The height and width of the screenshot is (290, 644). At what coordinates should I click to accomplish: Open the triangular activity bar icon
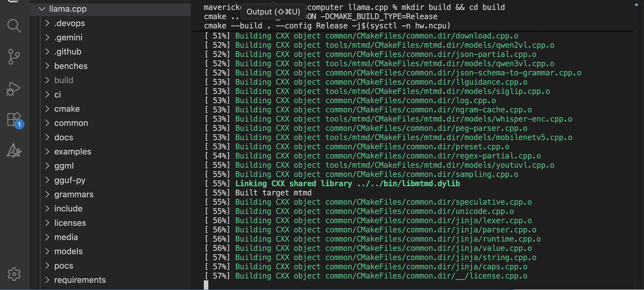click(13, 150)
